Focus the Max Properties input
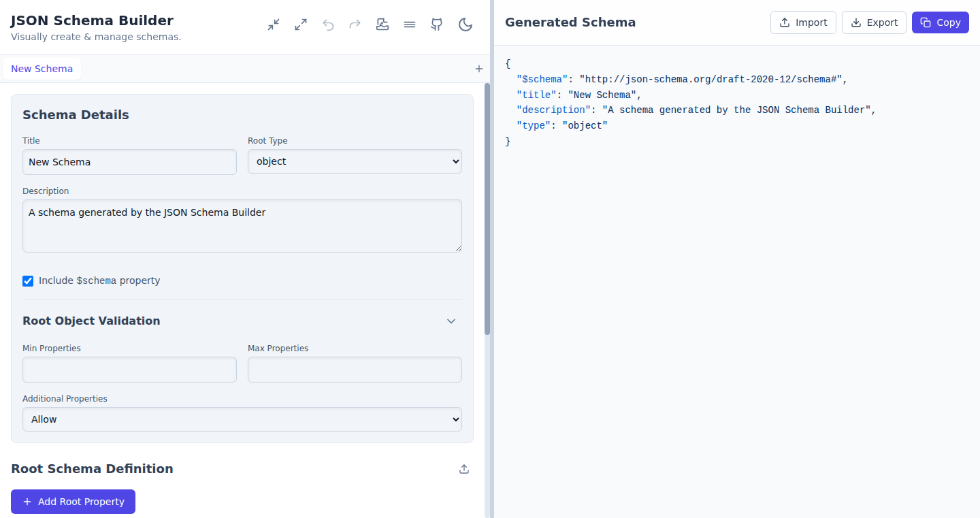980x518 pixels. coord(355,370)
